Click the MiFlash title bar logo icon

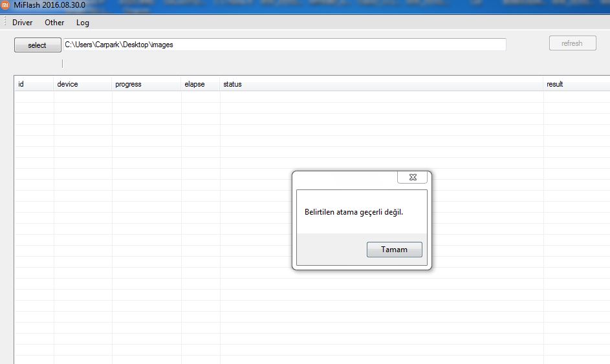5,5
